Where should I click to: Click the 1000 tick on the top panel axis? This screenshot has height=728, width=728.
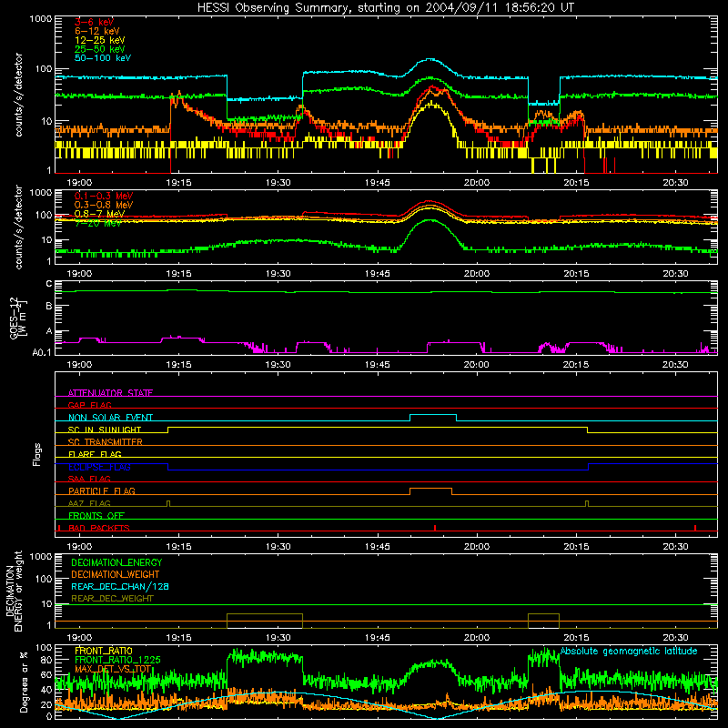(41, 19)
